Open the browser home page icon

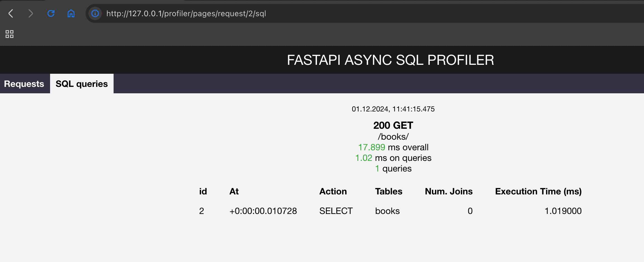pyautogui.click(x=71, y=13)
